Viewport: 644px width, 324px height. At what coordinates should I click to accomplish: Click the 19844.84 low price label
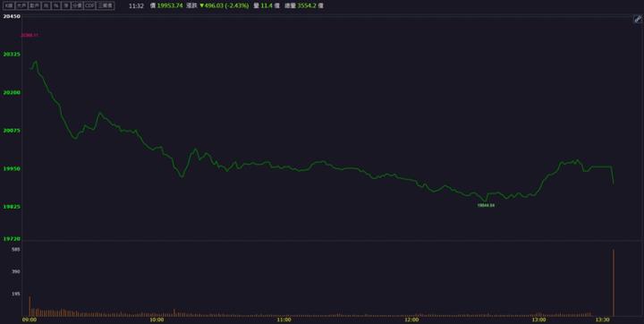coord(486,205)
